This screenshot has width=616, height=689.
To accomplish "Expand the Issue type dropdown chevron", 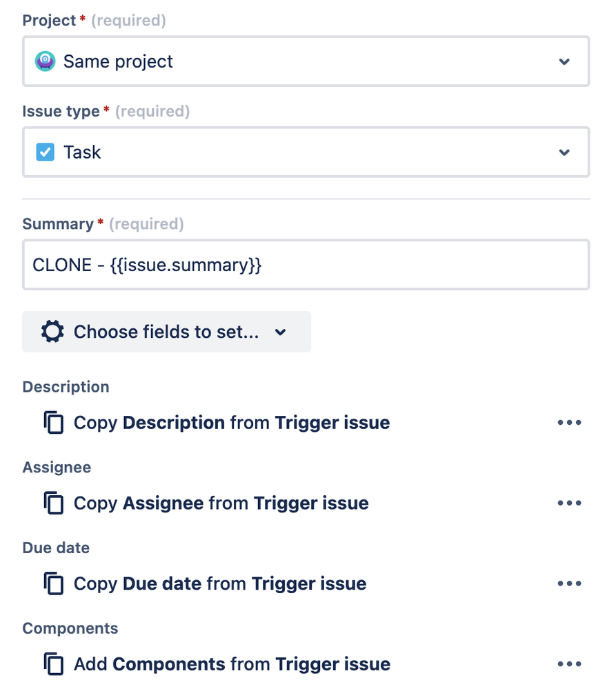I will click(x=564, y=152).
